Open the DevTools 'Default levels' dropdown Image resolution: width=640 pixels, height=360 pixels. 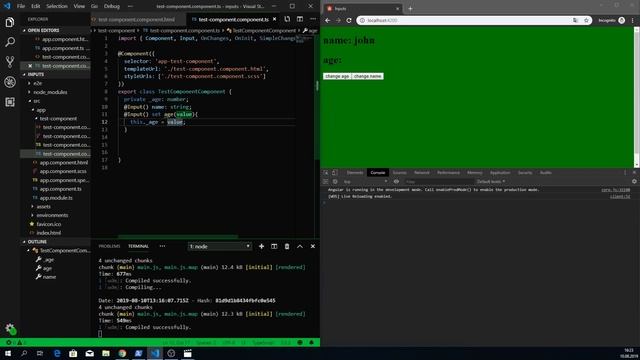click(491, 182)
